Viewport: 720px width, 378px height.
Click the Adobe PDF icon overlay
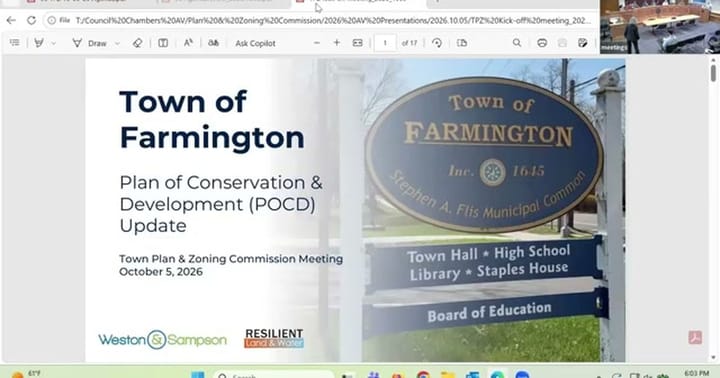pyautogui.click(x=695, y=338)
